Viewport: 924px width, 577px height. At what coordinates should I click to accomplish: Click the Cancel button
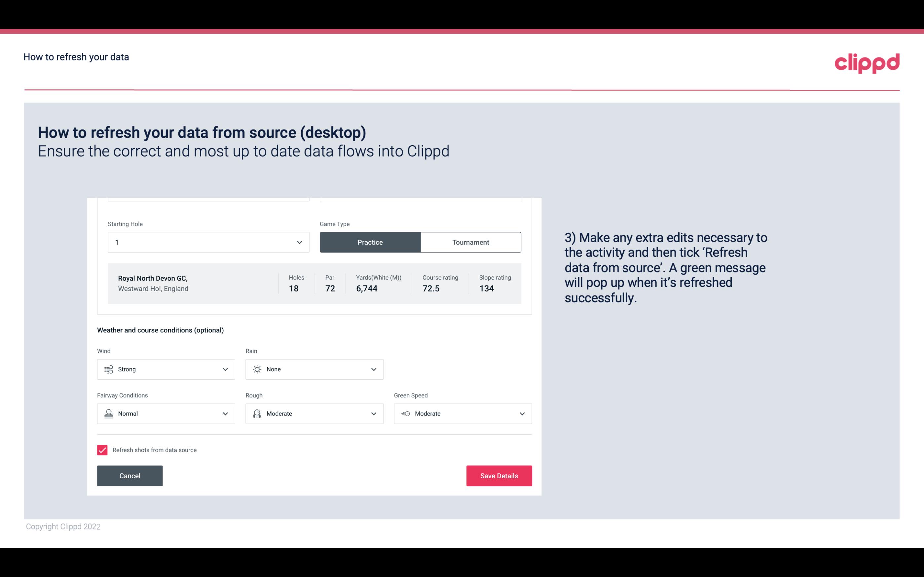pos(130,475)
